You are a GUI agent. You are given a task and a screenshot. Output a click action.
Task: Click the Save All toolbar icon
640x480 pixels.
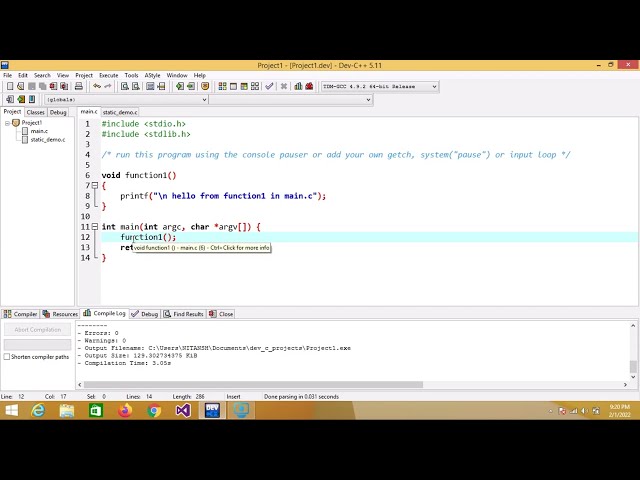(x=42, y=86)
